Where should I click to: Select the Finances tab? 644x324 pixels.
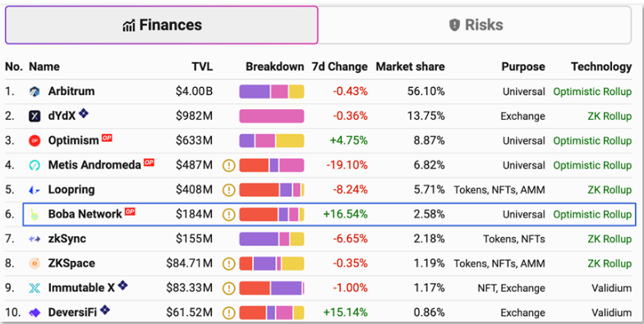(161, 25)
